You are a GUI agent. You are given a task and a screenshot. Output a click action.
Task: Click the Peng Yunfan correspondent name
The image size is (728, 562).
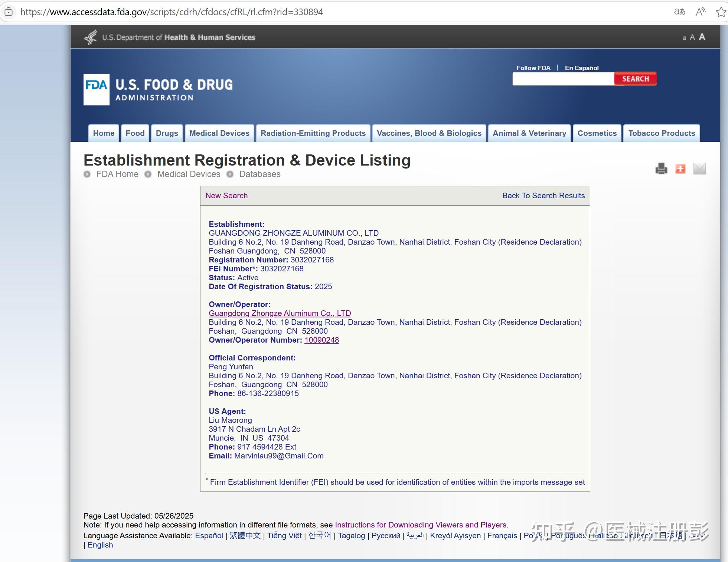click(231, 367)
